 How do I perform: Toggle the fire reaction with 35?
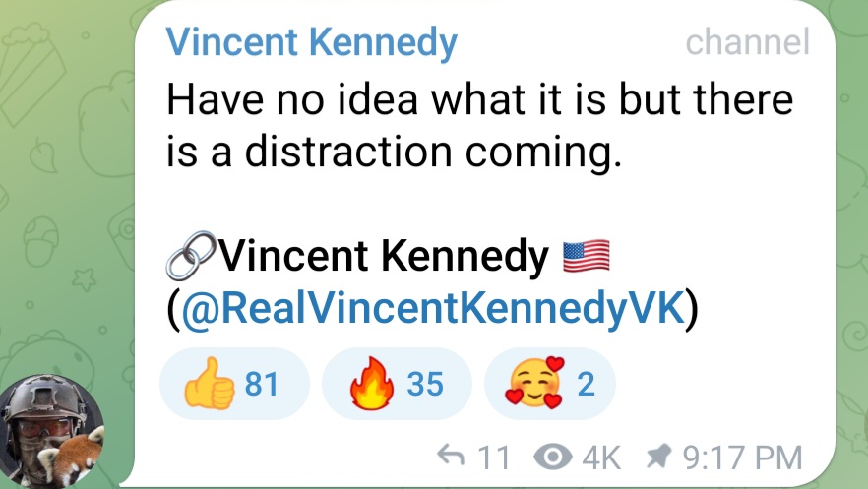tap(396, 384)
